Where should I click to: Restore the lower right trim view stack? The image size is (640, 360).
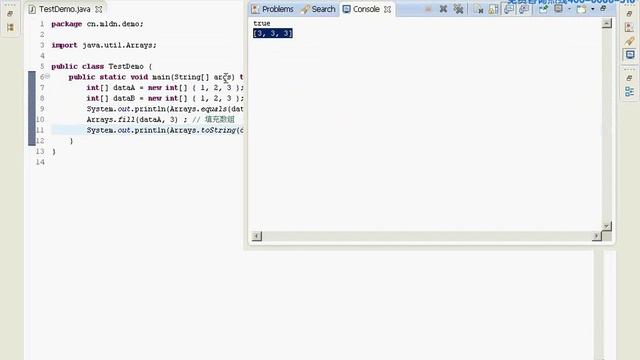point(629,78)
